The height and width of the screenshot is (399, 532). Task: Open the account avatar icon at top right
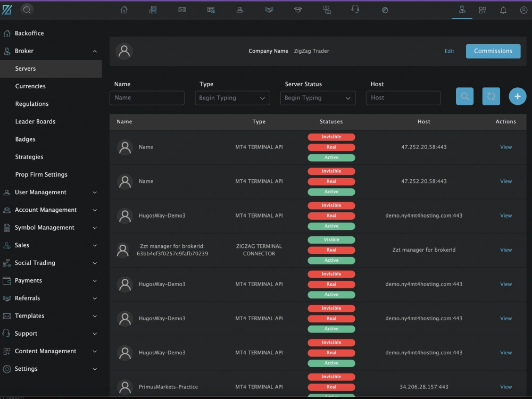pos(524,10)
